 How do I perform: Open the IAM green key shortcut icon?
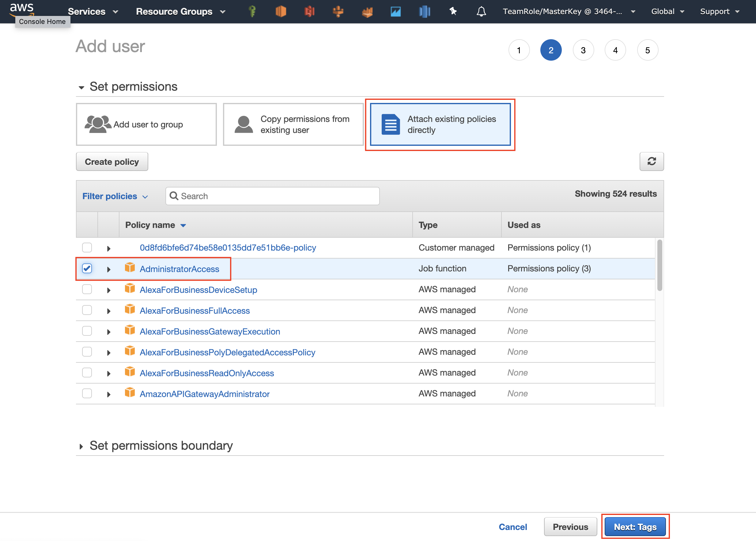click(x=252, y=12)
